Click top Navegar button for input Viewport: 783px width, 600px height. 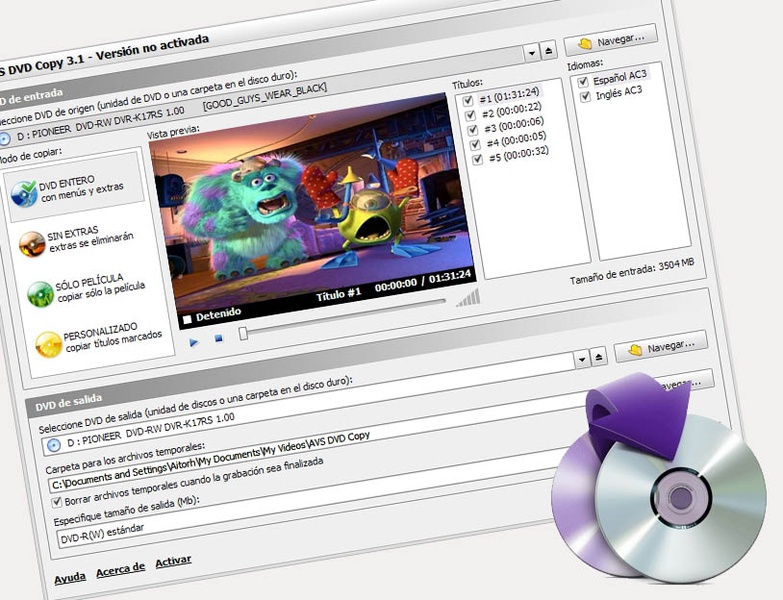click(x=611, y=40)
